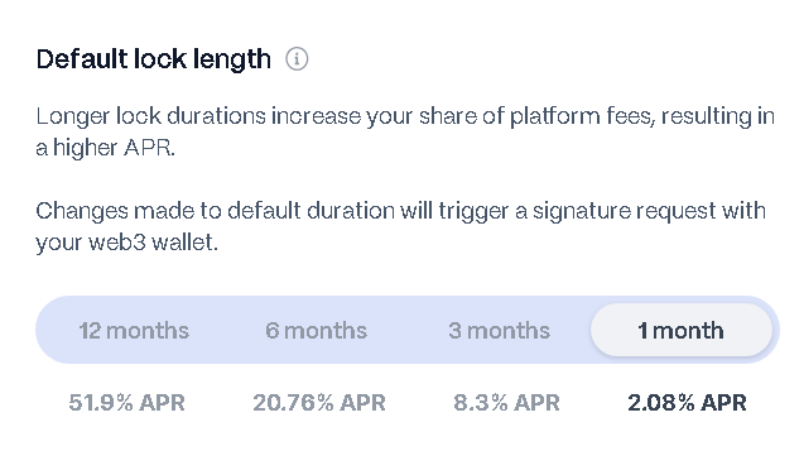Select the 12 months lock option

point(134,330)
